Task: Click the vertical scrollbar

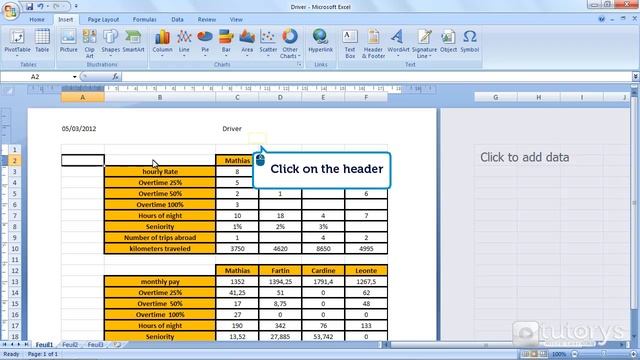Action: pyautogui.click(x=635, y=202)
